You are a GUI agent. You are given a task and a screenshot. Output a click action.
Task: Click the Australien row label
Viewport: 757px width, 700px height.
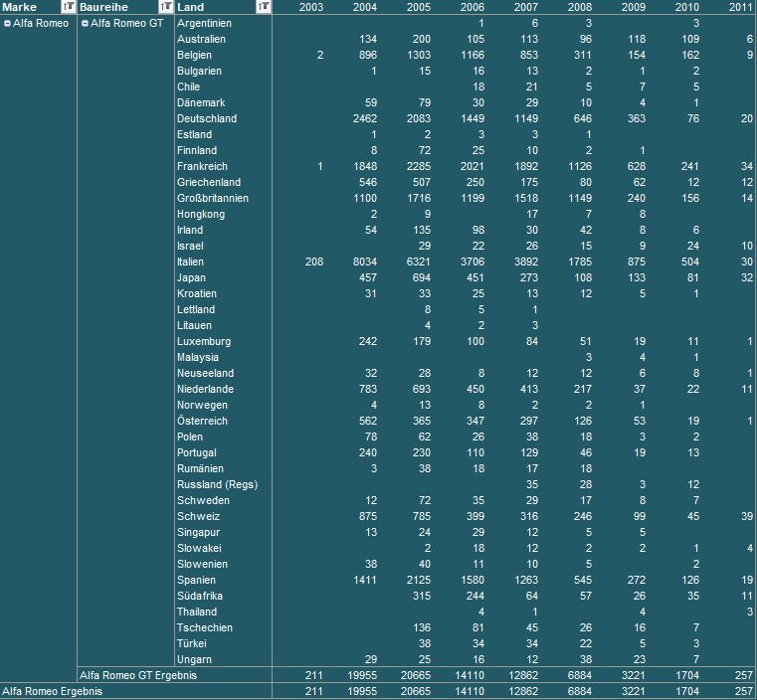[201, 39]
